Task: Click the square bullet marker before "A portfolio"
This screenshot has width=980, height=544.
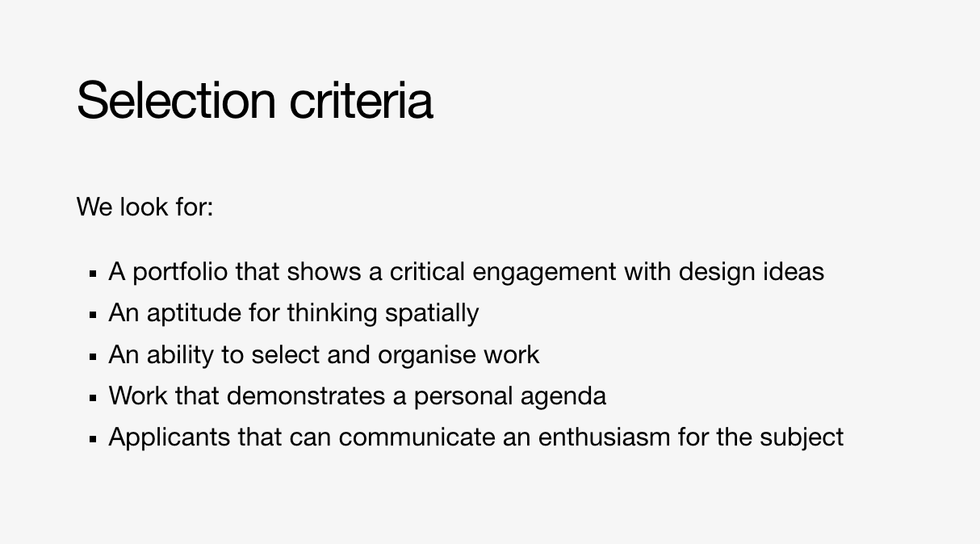Action: click(93, 274)
